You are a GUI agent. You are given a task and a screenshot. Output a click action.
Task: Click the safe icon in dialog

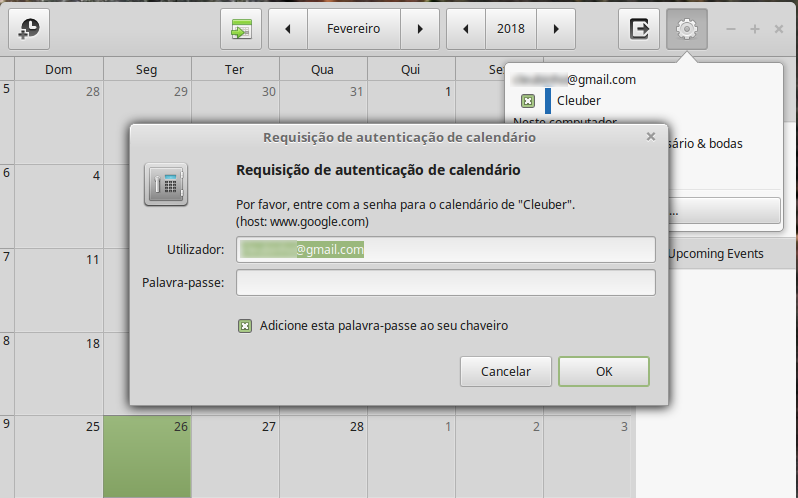click(165, 184)
